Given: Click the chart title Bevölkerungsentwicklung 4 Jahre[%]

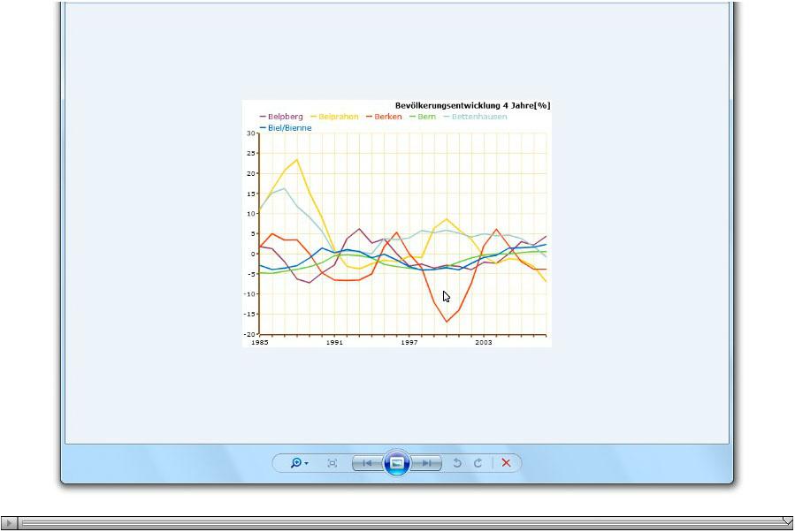Looking at the screenshot, I should [472, 105].
